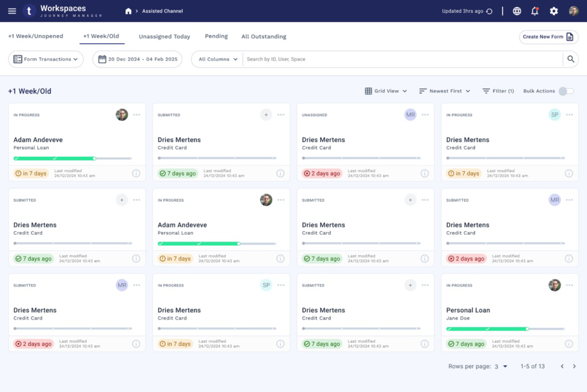Open Filter options showing one active filter

(498, 91)
